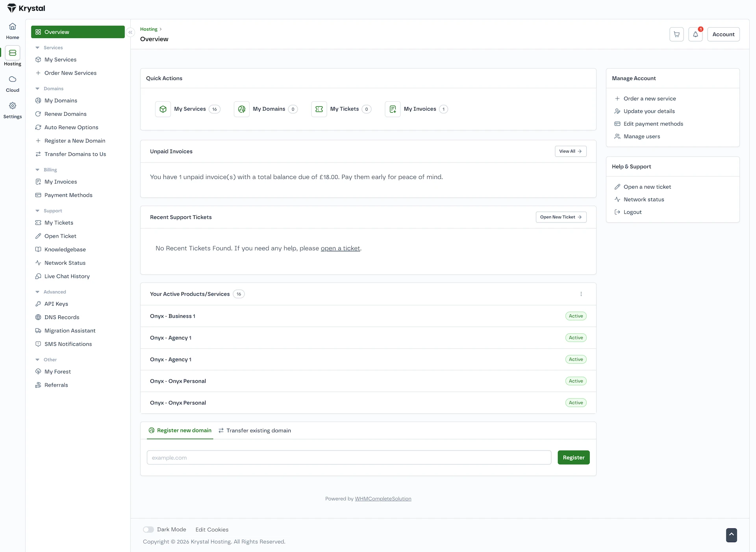Click the My Services cube icon in Quick Actions
756x552 pixels.
pos(163,109)
